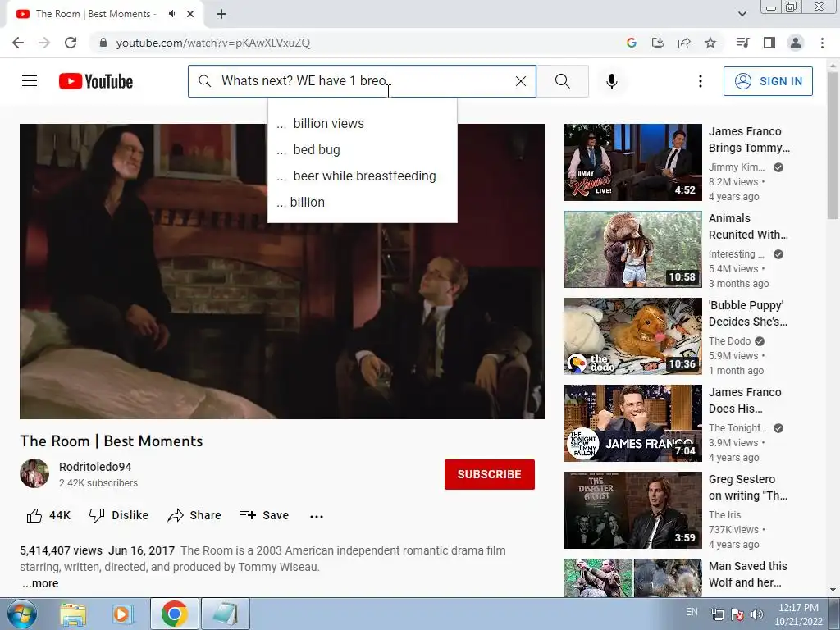
Task: Click the page vertical scrollbar thumb
Action: (832, 144)
